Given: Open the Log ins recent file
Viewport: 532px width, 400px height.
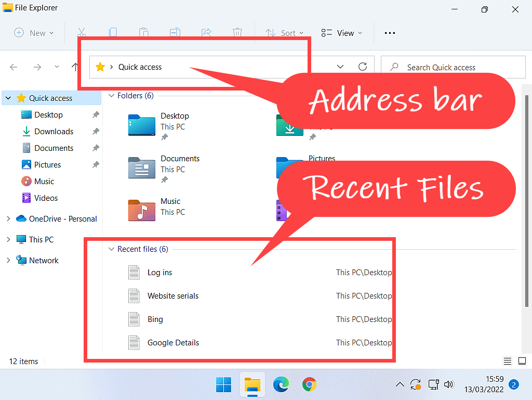Looking at the screenshot, I should (x=159, y=272).
